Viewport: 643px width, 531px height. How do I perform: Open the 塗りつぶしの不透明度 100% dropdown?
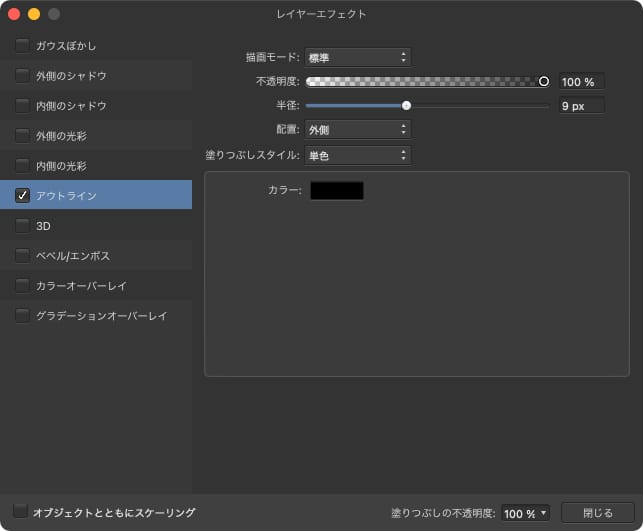(525, 513)
